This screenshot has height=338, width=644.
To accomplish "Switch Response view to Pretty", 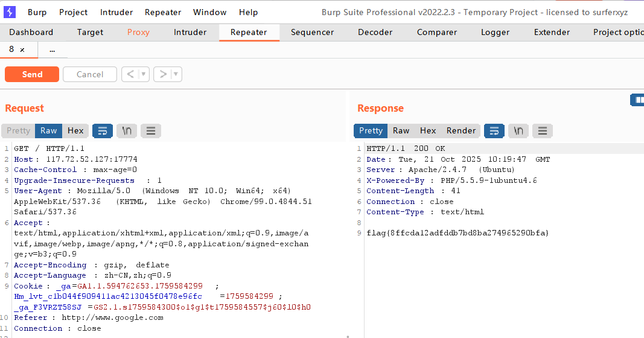I will point(371,130).
